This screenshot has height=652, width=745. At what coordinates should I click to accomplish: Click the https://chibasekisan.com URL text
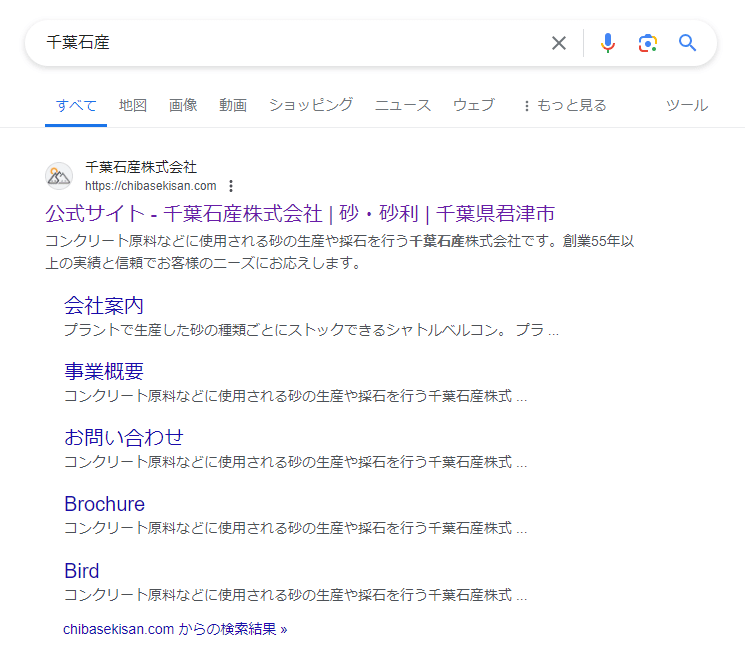click(x=151, y=186)
